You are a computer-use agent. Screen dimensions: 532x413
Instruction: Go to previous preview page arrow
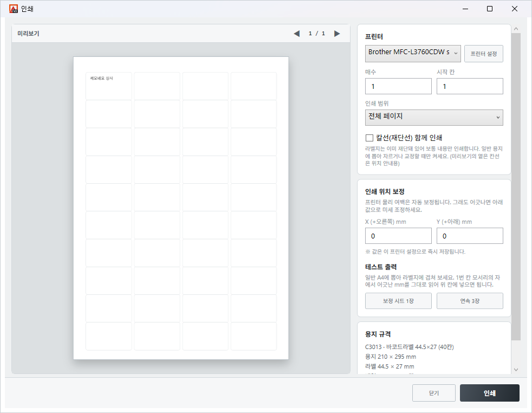pyautogui.click(x=297, y=34)
